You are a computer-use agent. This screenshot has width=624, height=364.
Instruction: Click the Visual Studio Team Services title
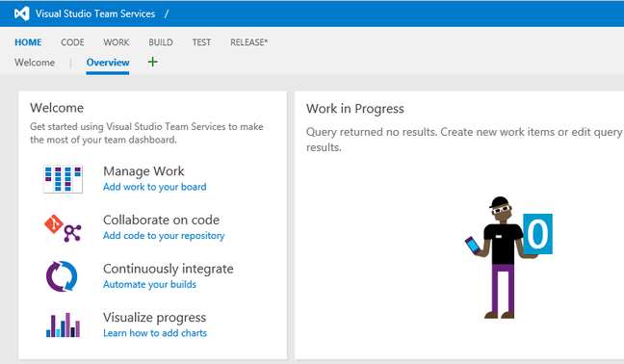[95, 13]
